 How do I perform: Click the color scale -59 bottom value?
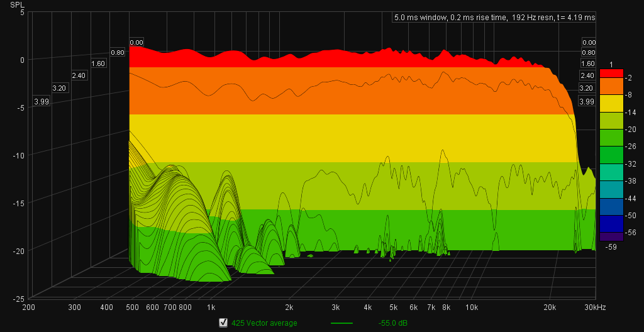coord(611,246)
